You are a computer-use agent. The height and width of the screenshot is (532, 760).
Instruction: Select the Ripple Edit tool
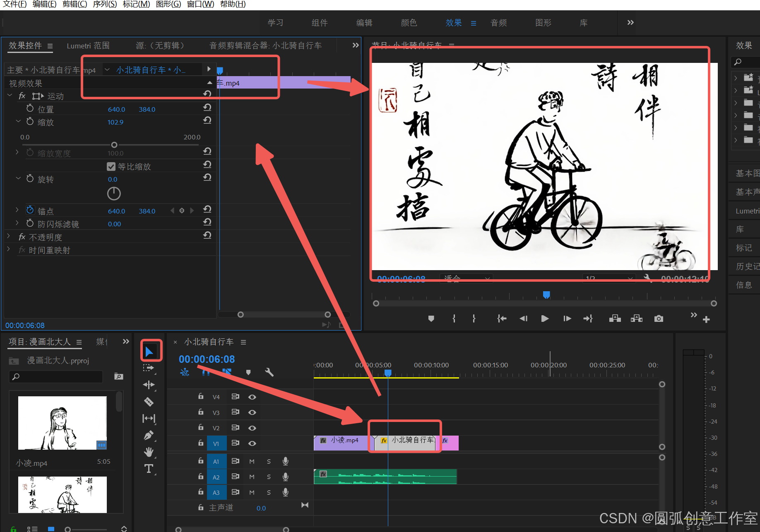pyautogui.click(x=149, y=385)
